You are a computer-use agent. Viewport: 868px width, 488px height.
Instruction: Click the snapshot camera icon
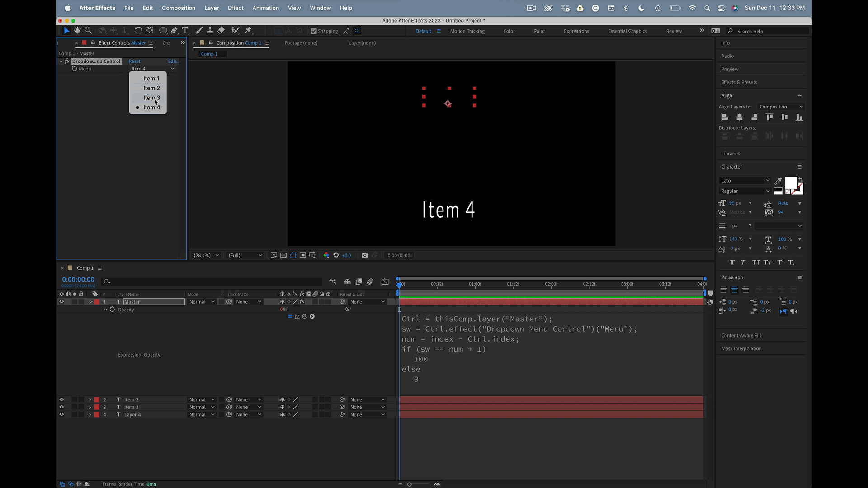[365, 255]
